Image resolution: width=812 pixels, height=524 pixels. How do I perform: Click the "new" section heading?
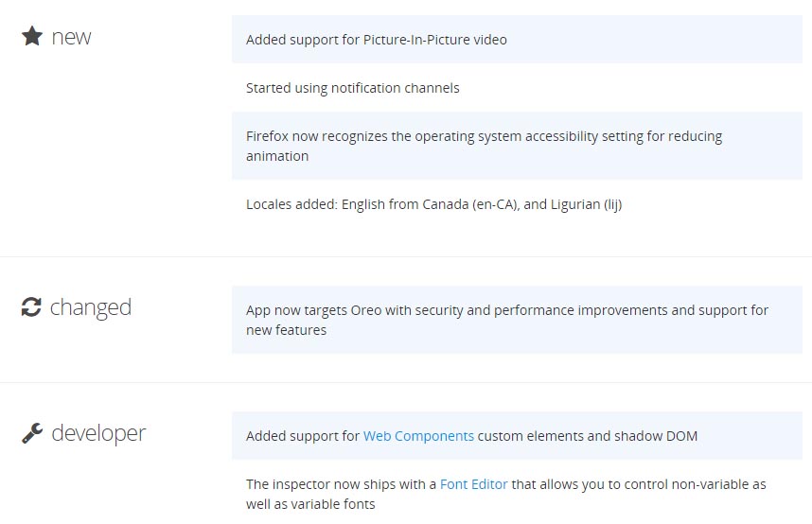72,37
